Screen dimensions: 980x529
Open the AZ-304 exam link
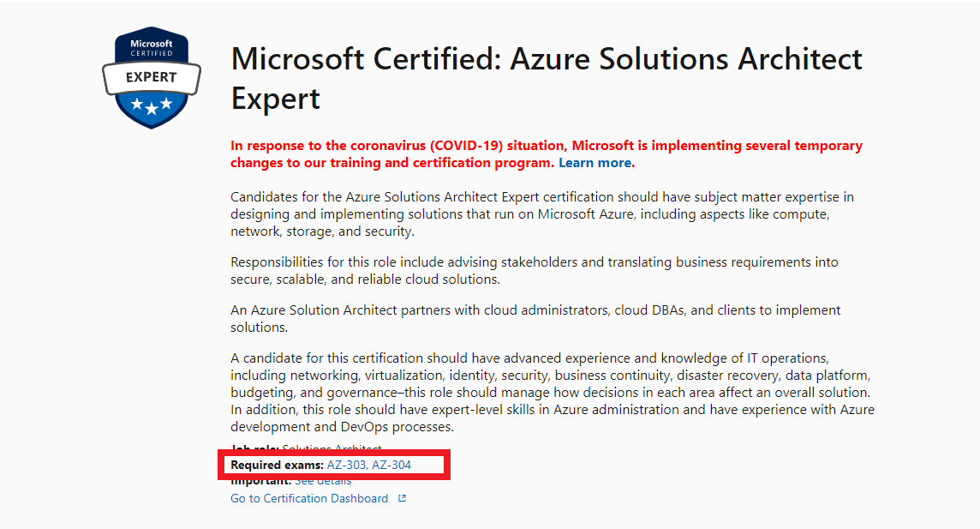click(391, 465)
